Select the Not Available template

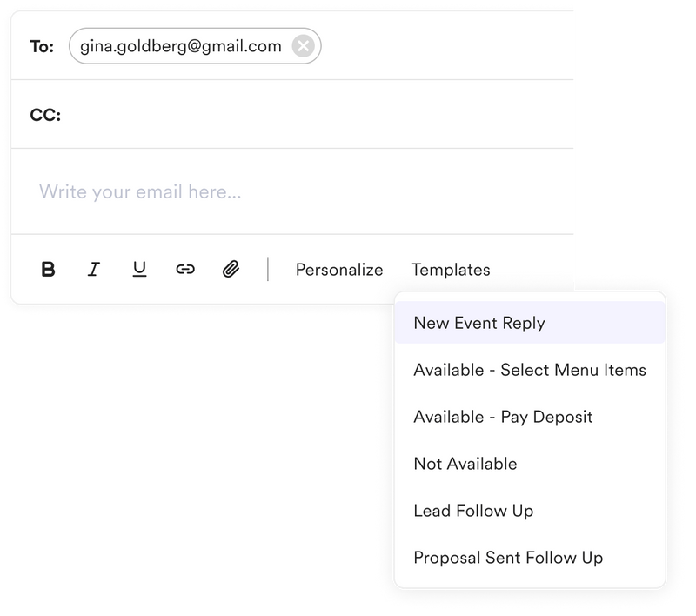tap(465, 464)
